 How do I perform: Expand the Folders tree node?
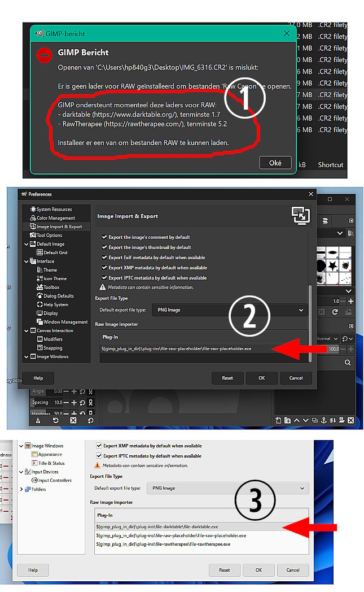21,489
